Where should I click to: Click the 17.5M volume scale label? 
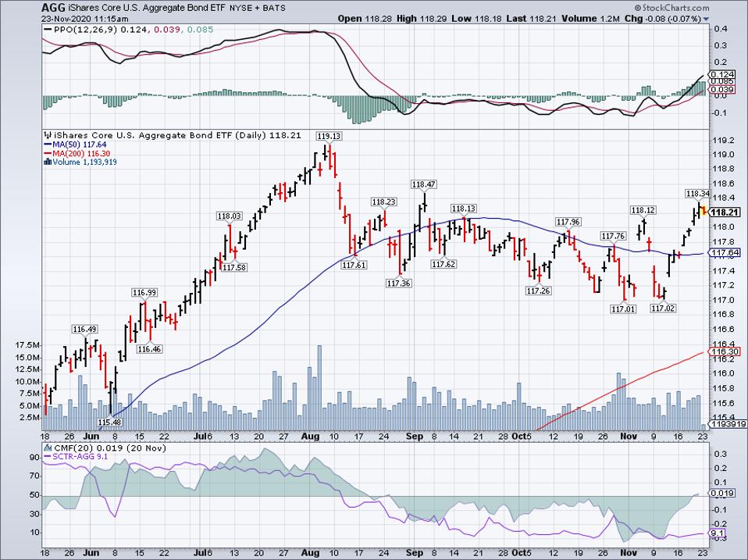click(x=28, y=345)
